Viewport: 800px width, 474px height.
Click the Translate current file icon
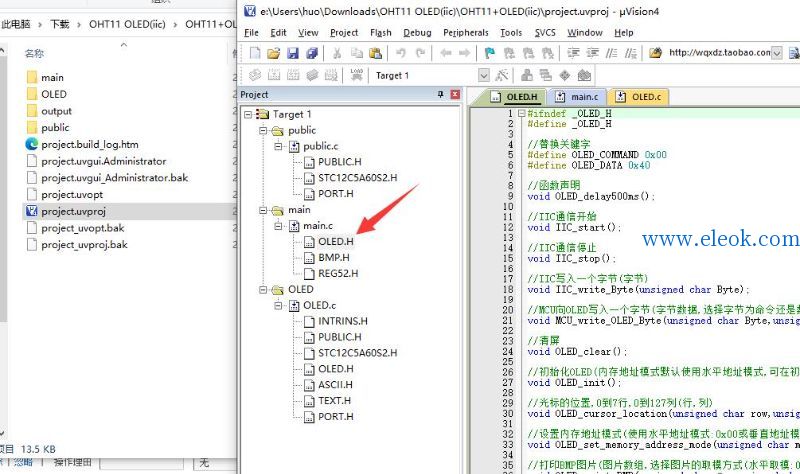(x=255, y=76)
